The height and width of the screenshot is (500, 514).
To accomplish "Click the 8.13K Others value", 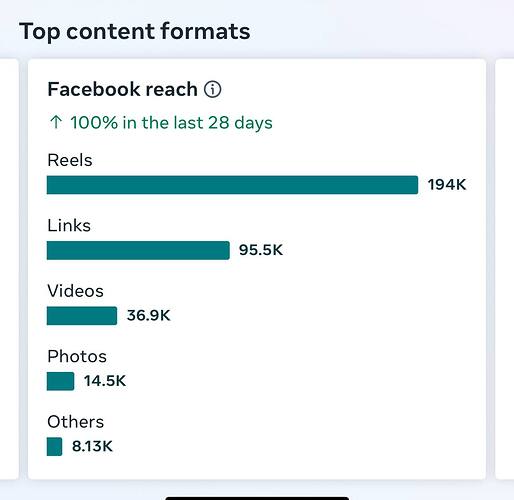I will pyautogui.click(x=92, y=446).
